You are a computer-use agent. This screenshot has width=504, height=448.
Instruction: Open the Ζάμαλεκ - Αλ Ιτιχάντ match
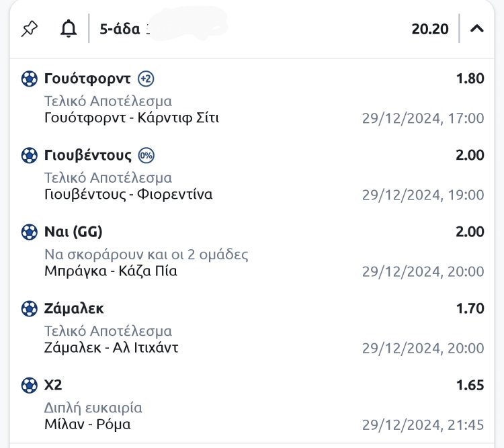click(x=111, y=348)
